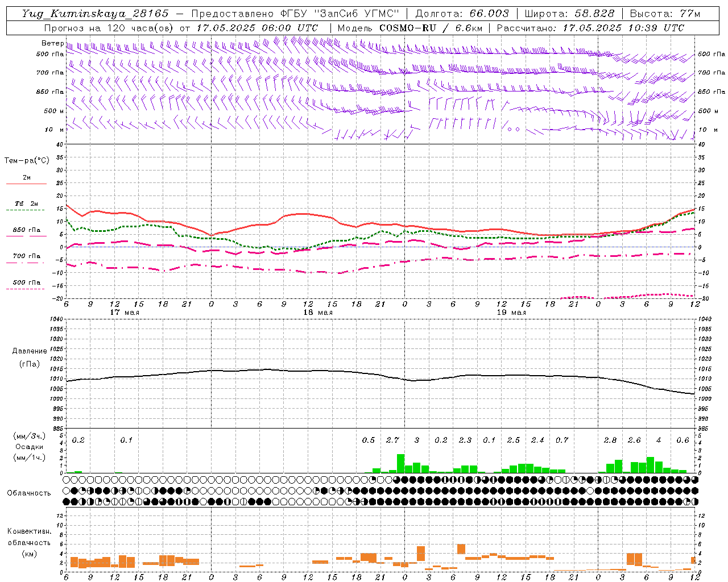The height and width of the screenshot is (582, 728).
Task: Click the computed time 17.05.2025 10:39 UTC
Action: (623, 28)
